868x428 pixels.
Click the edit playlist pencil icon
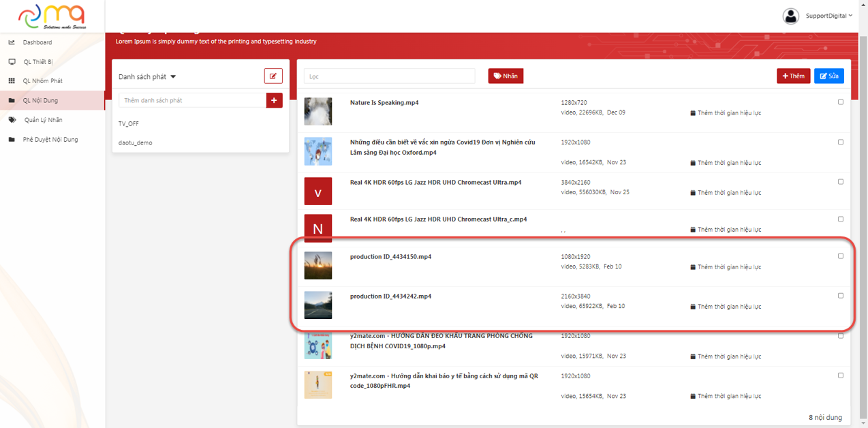tap(273, 76)
